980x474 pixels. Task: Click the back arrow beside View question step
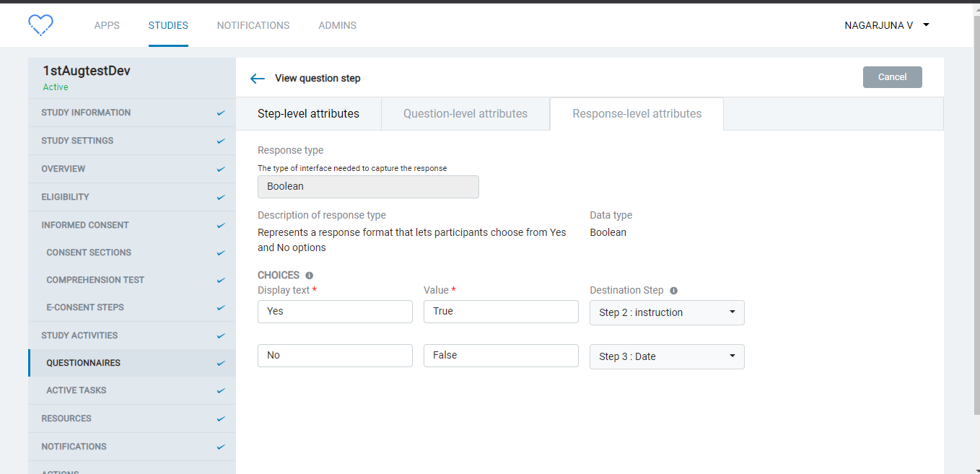click(258, 79)
